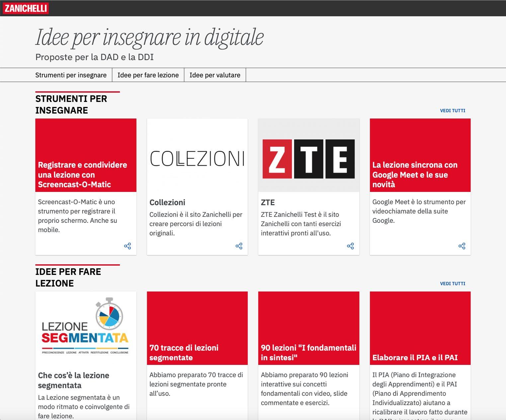Viewport: 506px width, 420px height.
Task: Click the 'Collezioni è il sito Zanichelli' description
Action: coord(196,224)
